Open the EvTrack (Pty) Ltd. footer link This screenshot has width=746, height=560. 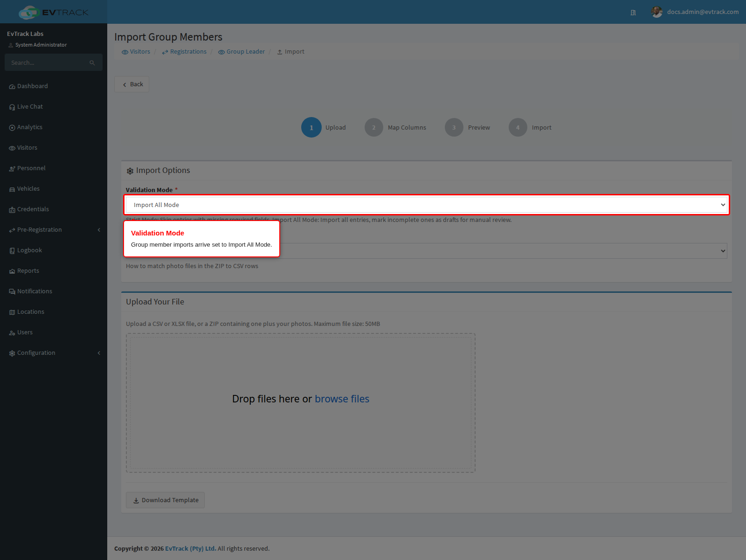coord(191,549)
